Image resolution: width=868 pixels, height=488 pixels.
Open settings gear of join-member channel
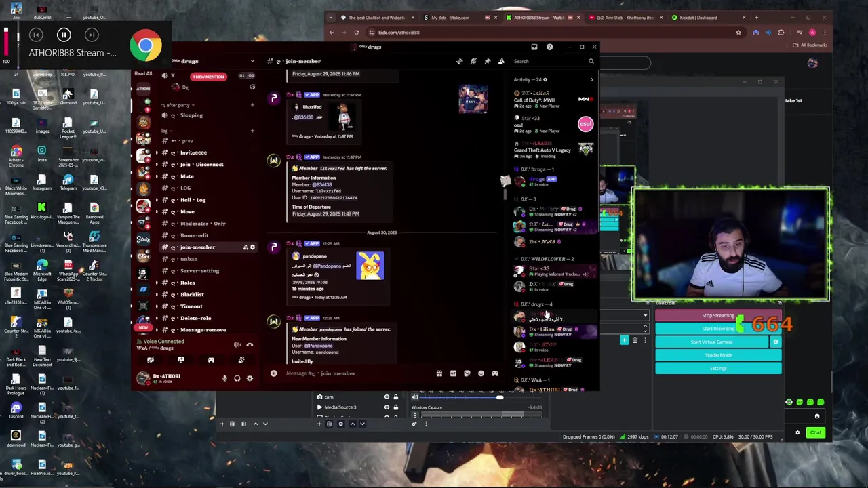[252, 247]
